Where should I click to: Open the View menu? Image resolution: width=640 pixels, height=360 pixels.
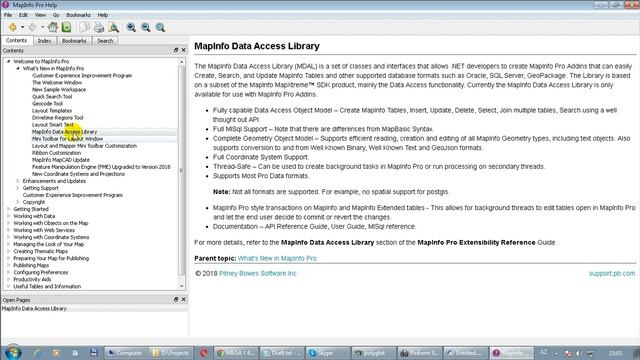tap(40, 15)
